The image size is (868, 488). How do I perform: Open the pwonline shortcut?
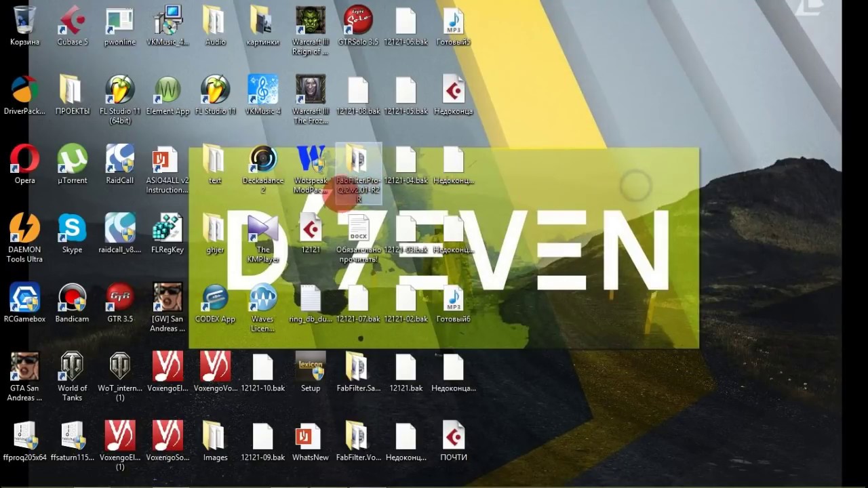(x=120, y=26)
